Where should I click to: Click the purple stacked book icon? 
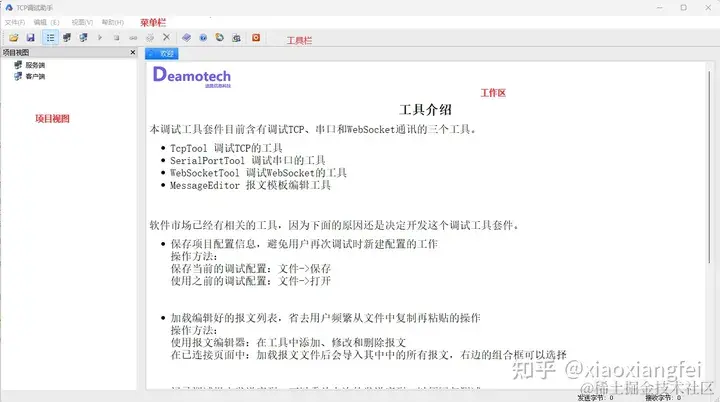click(186, 38)
